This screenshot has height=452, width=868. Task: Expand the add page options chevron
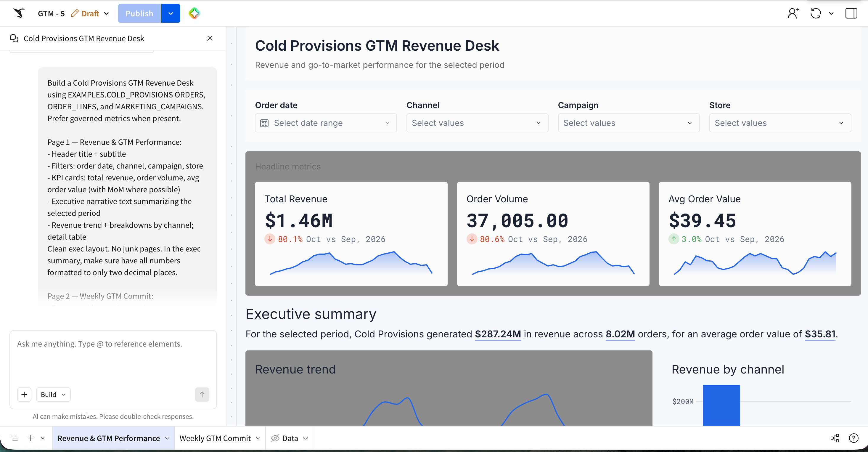coord(43,438)
